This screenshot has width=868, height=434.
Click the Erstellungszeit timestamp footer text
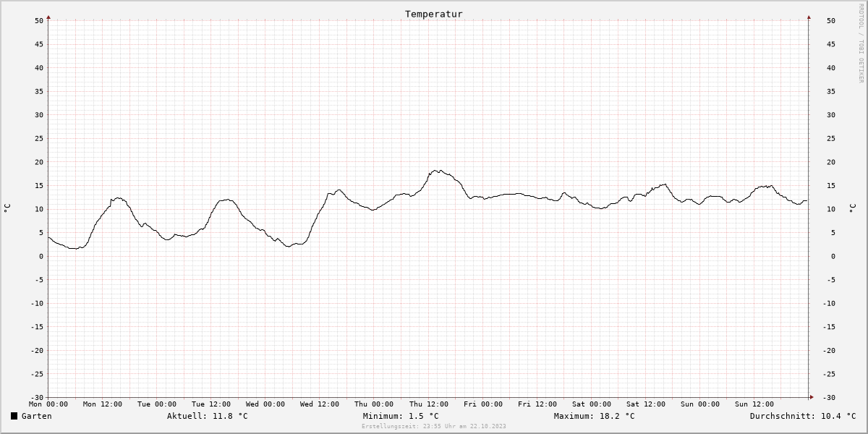click(434, 426)
